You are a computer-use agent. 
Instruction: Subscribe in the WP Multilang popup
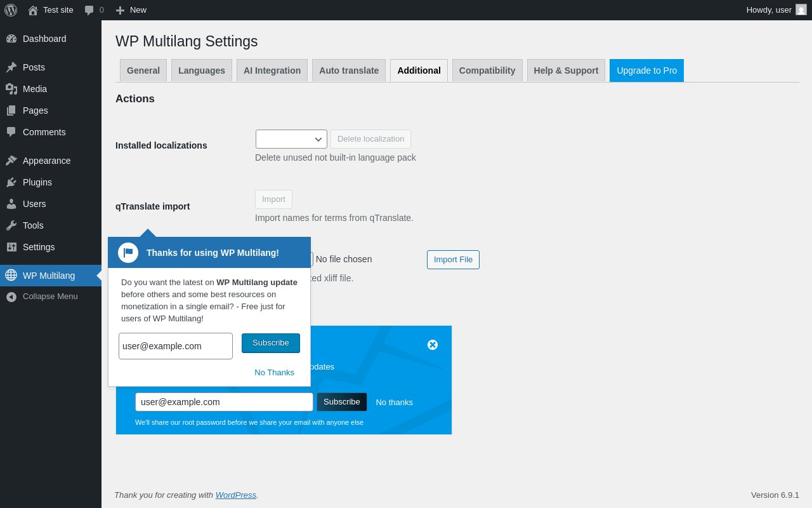[271, 343]
